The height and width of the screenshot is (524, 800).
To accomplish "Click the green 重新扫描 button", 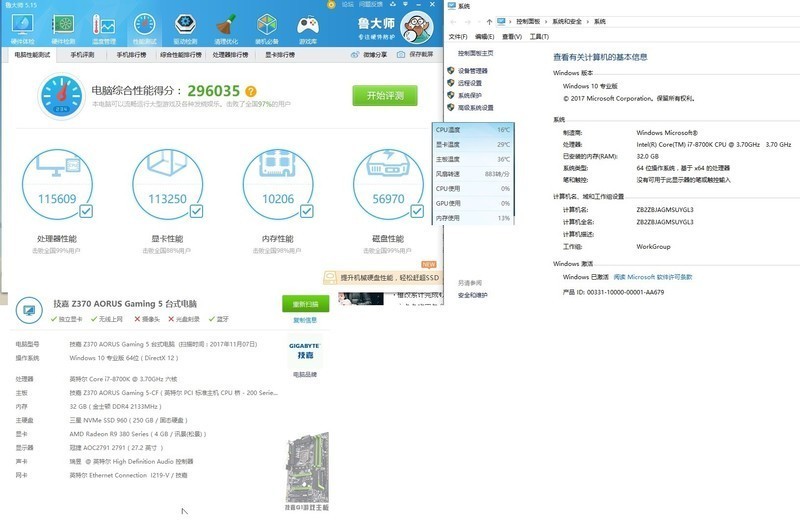I will point(305,304).
